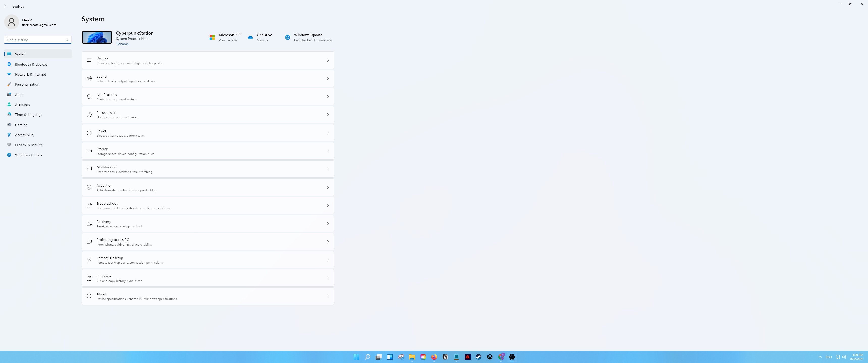The width and height of the screenshot is (868, 363).
Task: Expand the Troubleshoot row arrow
Action: 328,205
